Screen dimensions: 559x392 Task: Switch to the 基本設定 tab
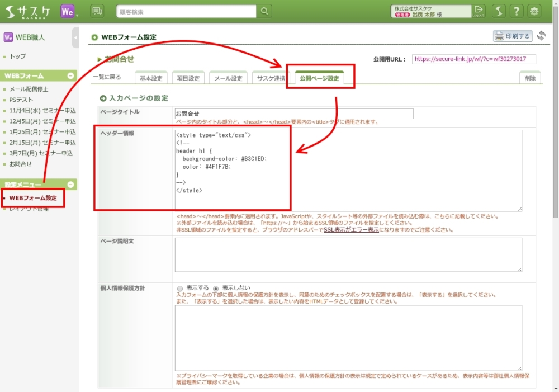point(151,78)
